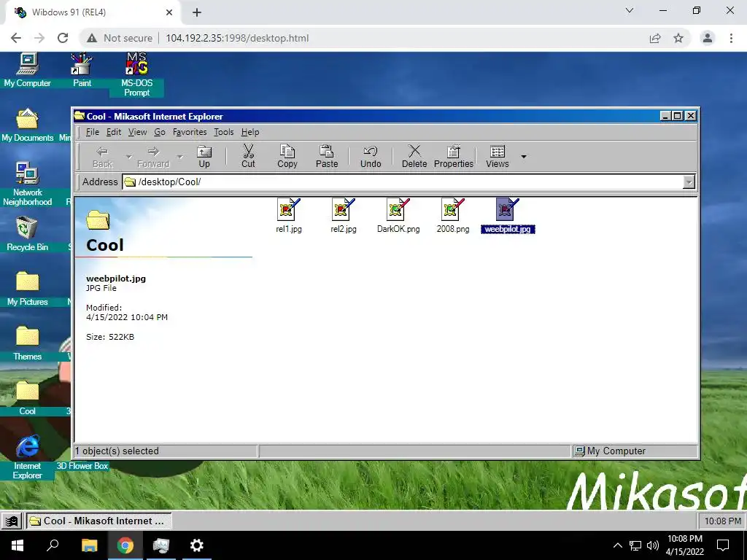Click the highlighted weebpilot.jpg file icon
747x560 pixels.
tap(508, 216)
